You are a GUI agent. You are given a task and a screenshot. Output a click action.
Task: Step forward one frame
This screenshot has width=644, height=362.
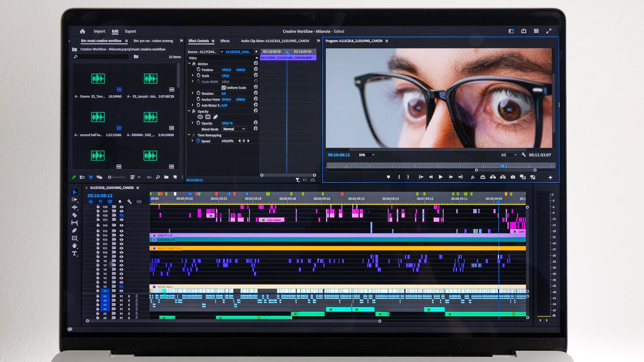point(451,177)
